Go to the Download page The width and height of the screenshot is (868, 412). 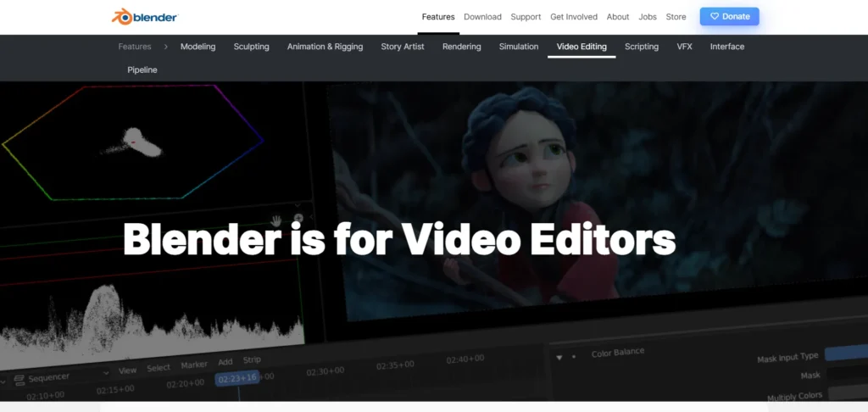482,17
